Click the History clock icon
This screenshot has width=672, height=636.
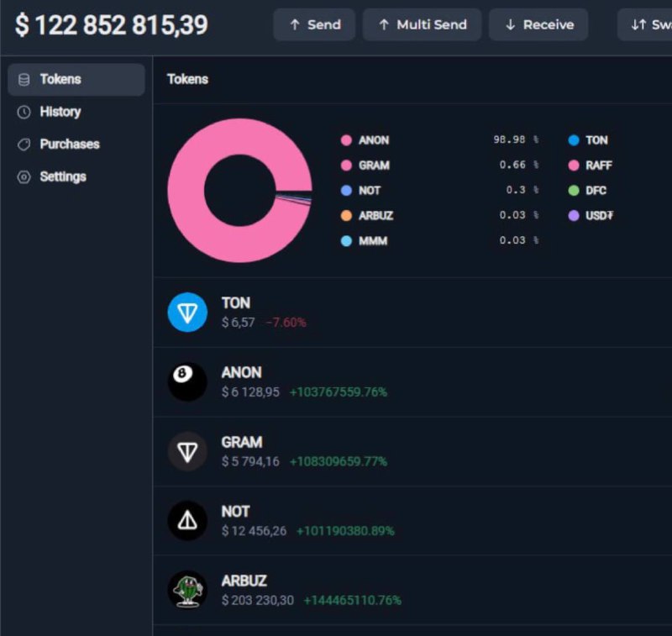click(24, 112)
